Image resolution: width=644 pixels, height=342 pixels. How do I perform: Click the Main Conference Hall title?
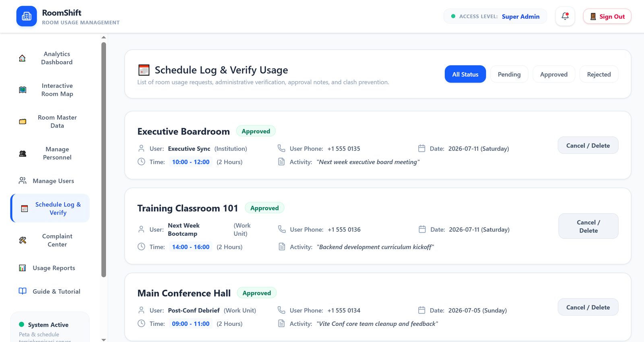pyautogui.click(x=184, y=293)
